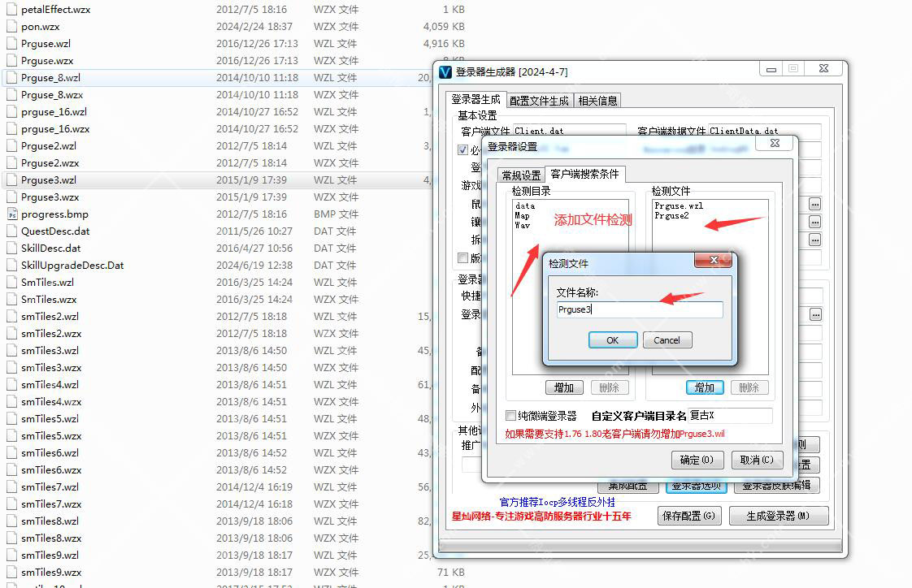Click the 客户端数据文件 ClientData.dat field
This screenshot has height=588, width=912.
(x=764, y=131)
